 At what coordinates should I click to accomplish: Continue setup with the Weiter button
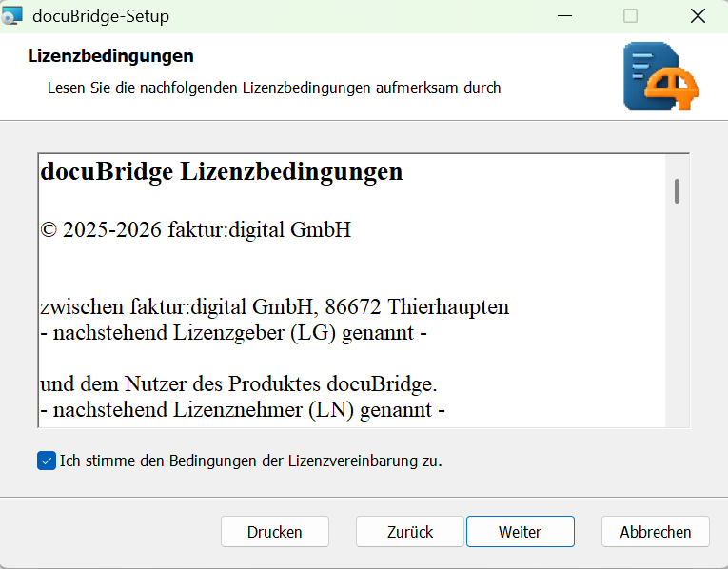520,532
